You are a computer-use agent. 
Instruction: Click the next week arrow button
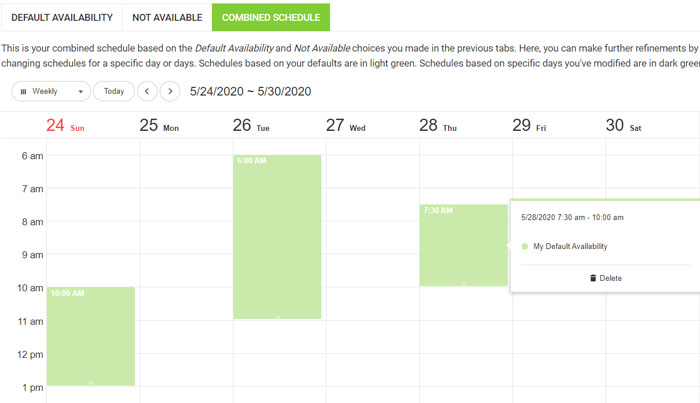pos(173,91)
